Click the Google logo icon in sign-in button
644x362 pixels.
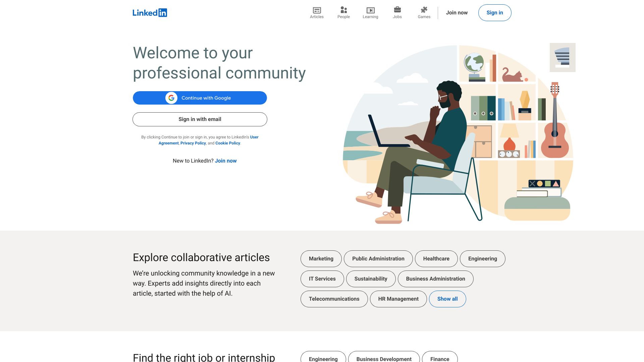pos(171,98)
